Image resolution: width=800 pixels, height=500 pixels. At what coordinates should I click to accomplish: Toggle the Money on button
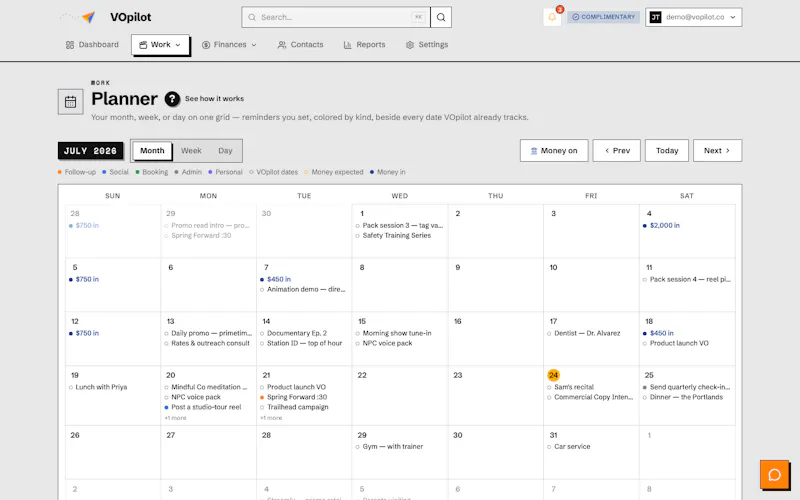tap(554, 151)
